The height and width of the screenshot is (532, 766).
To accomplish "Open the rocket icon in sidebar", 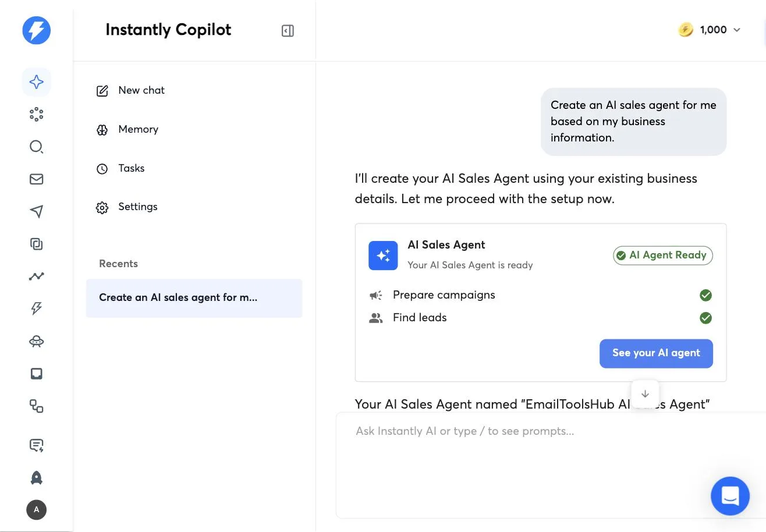I will (36, 478).
